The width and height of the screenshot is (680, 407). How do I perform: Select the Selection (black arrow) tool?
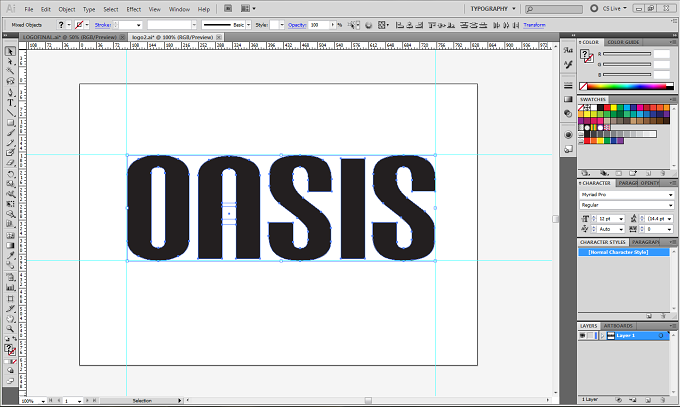click(10, 51)
